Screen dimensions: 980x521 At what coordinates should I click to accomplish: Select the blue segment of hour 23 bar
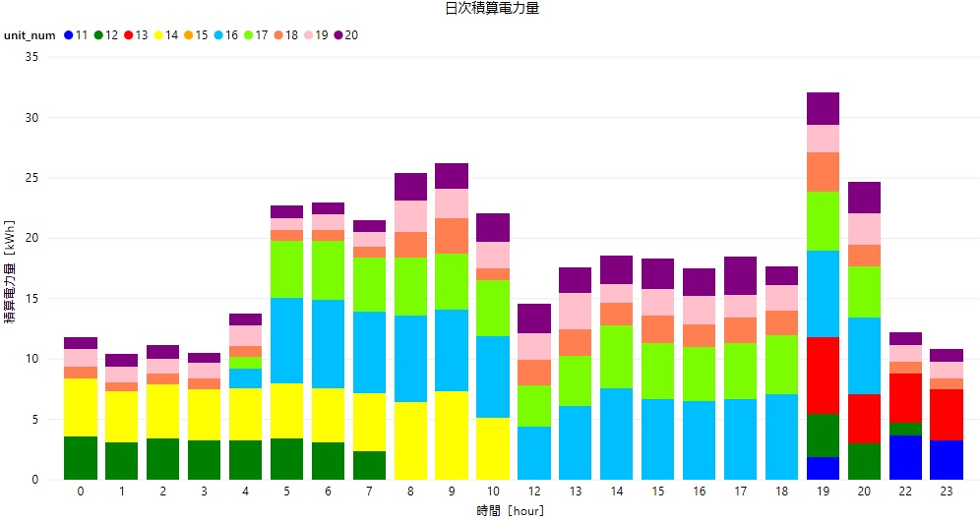point(947,460)
